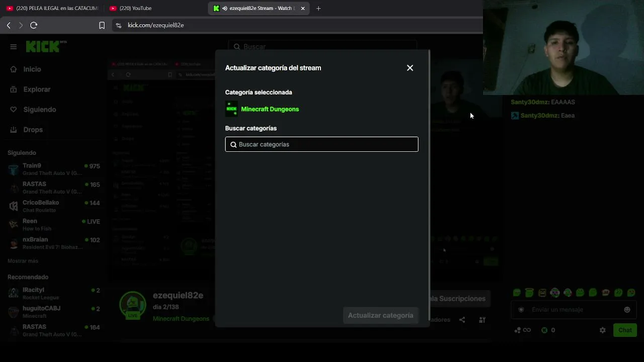Select the Minecraft Dungeons category in dialog

click(262, 109)
